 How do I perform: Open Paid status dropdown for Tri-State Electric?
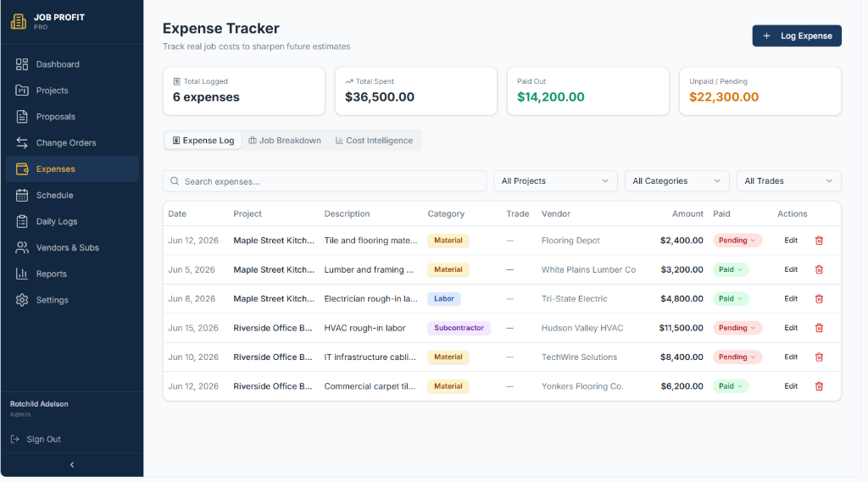click(x=730, y=299)
